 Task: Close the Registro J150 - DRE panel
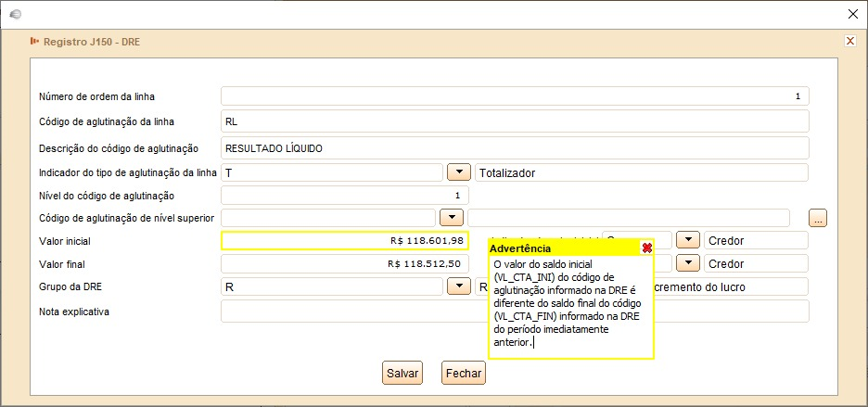[850, 41]
